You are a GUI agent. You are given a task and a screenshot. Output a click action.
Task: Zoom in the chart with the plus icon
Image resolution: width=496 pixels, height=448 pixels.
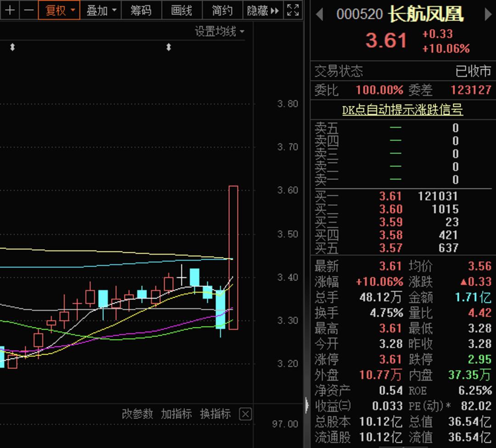(10, 10)
